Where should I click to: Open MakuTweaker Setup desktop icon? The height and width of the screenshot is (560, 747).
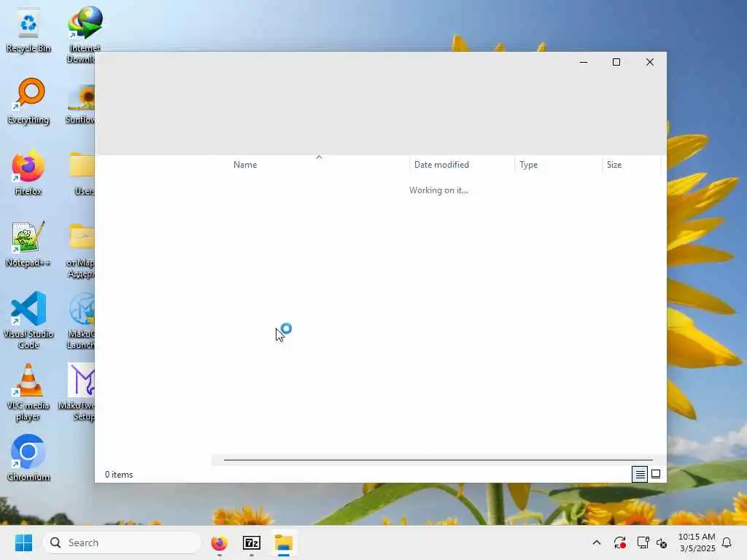point(77,392)
